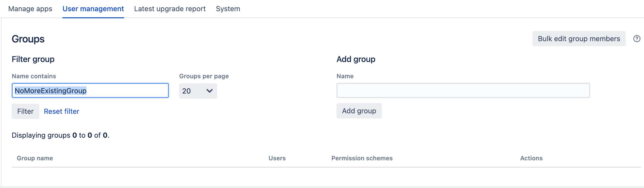Open the Latest upgrade report tab
This screenshot has height=188, width=644.
[170, 9]
